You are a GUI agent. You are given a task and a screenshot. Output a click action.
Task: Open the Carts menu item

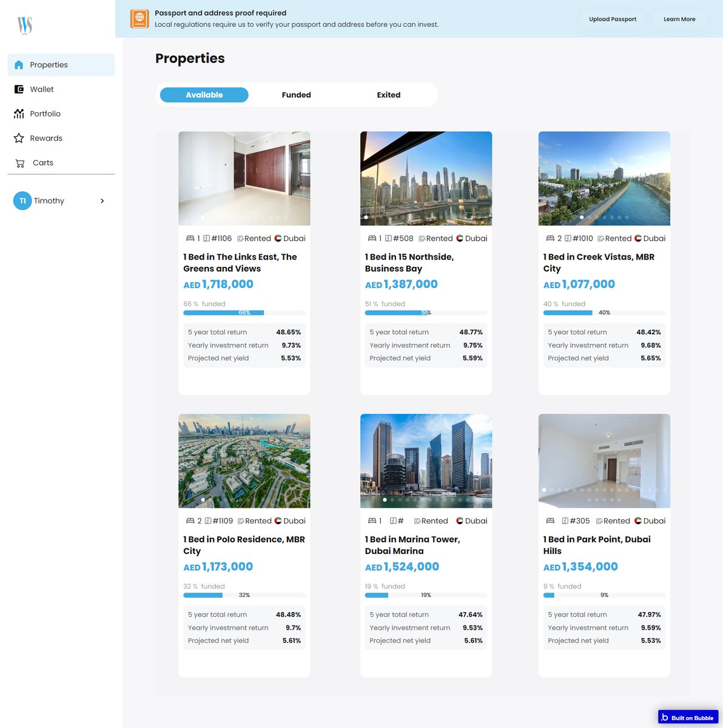click(x=61, y=163)
